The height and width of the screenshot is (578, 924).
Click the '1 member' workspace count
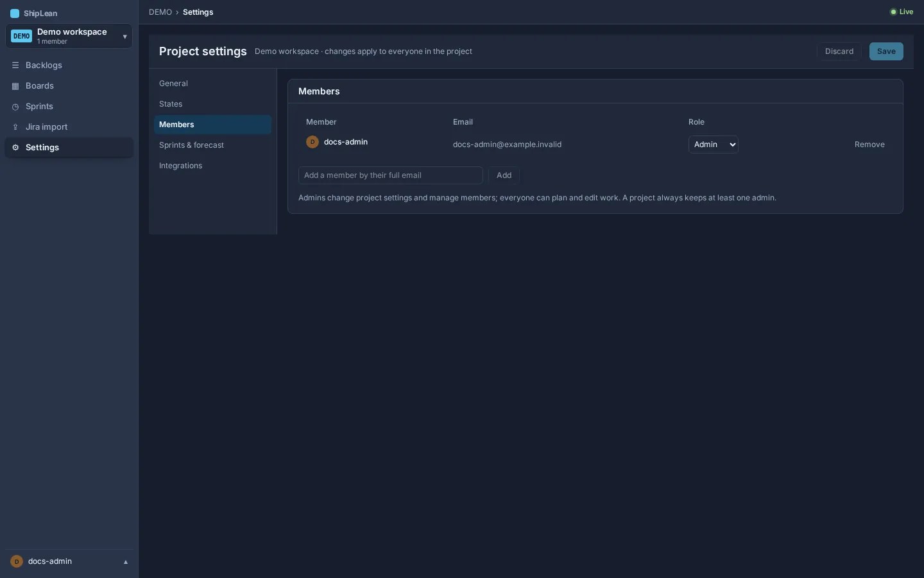[x=52, y=42]
